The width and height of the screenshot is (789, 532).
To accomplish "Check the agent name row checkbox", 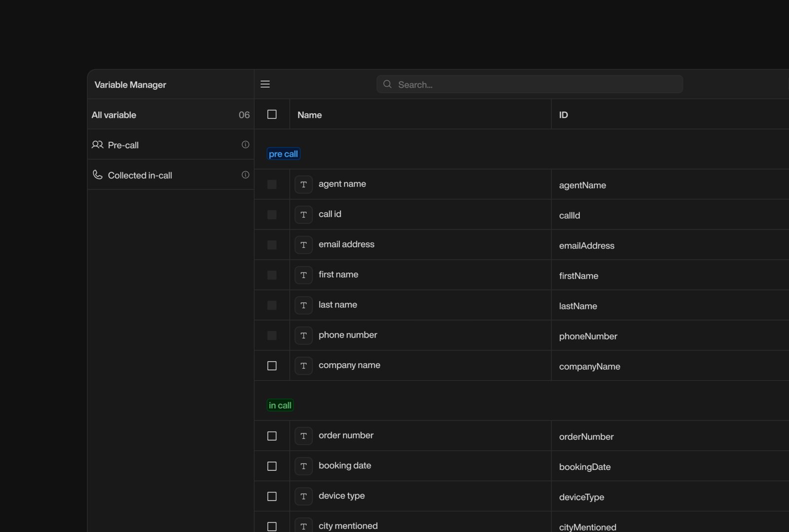I will coord(272,184).
